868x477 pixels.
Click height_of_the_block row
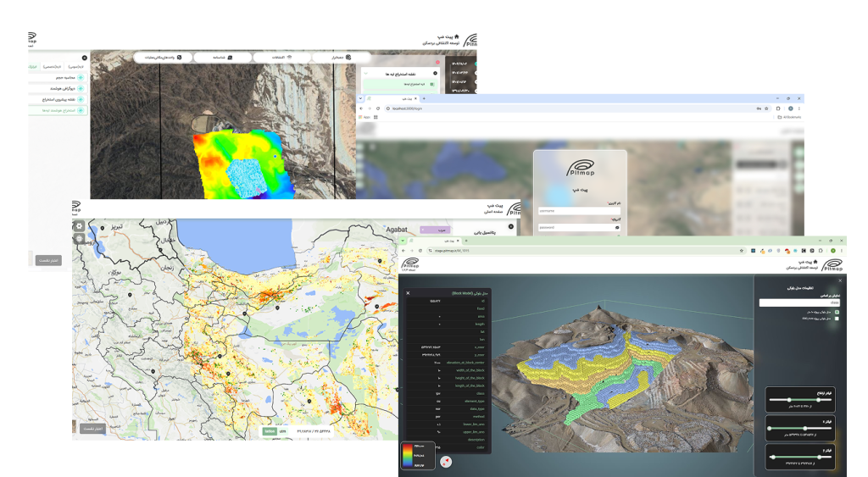[446, 378]
